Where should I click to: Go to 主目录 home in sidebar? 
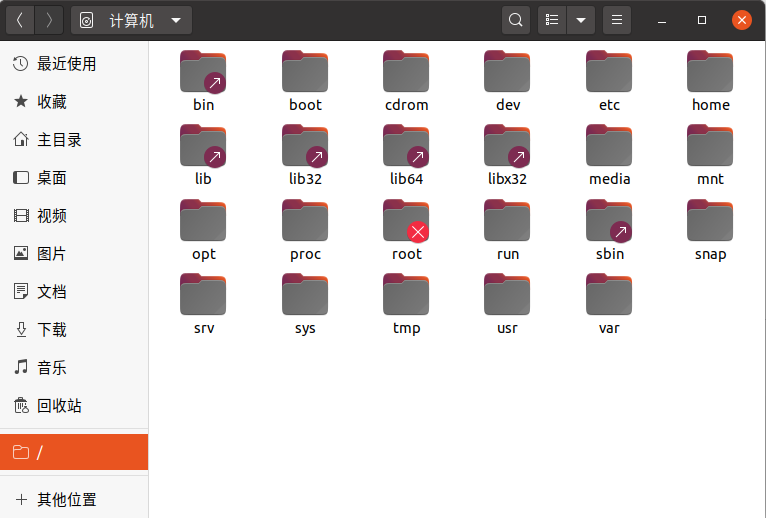[59, 140]
